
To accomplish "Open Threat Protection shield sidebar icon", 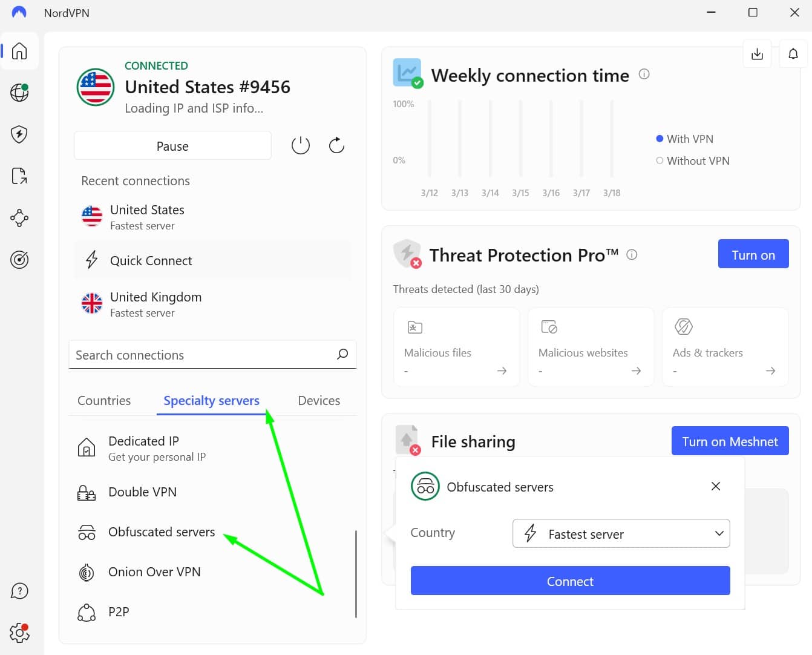I will [19, 134].
